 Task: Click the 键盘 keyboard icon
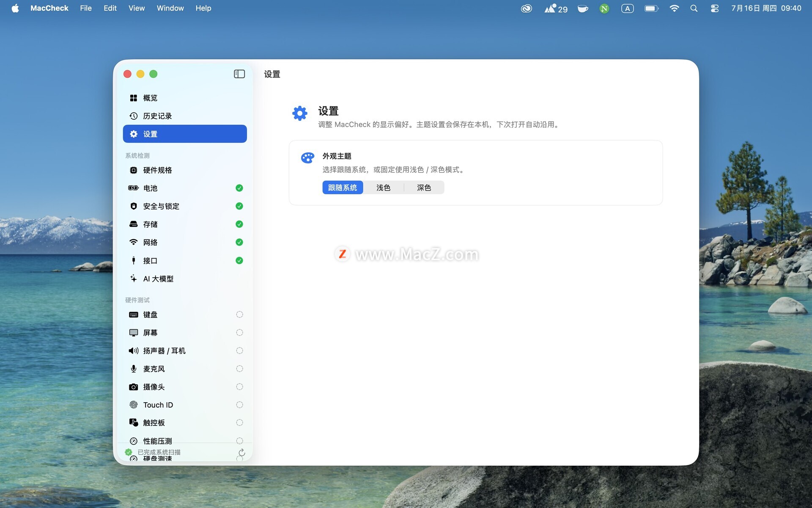pyautogui.click(x=134, y=315)
